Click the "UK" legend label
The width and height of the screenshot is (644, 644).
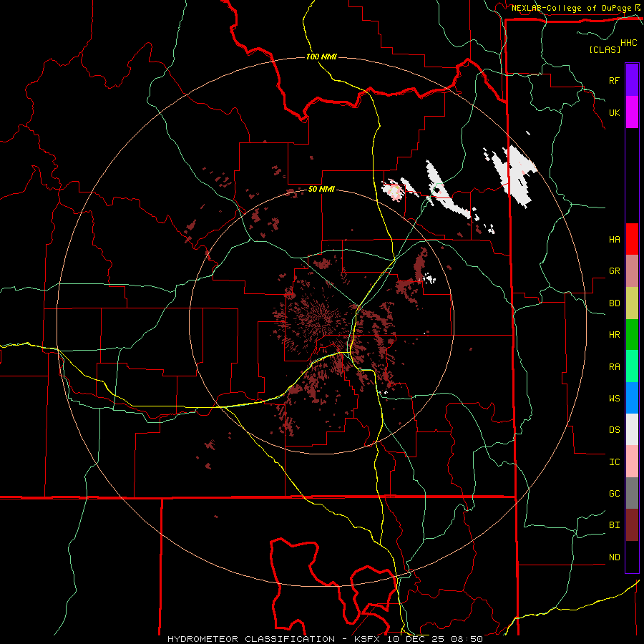[615, 113]
